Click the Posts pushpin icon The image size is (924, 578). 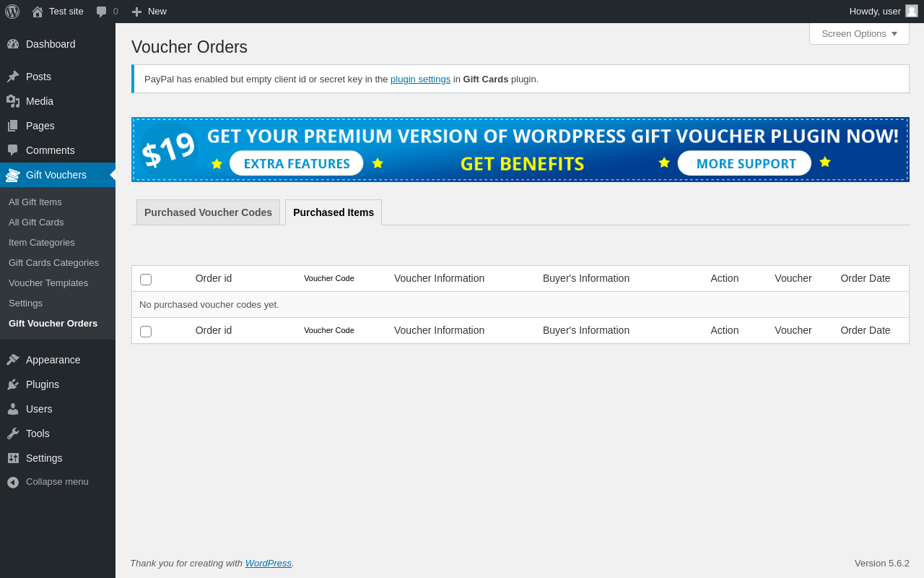[13, 77]
